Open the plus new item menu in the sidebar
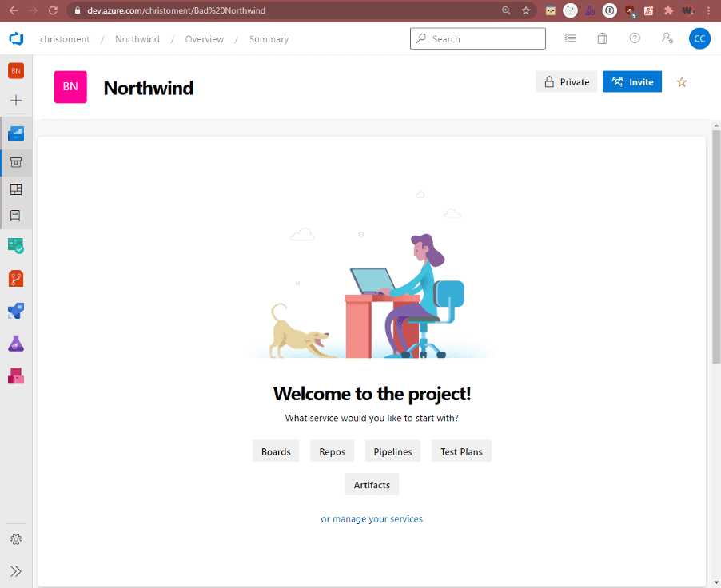 [x=16, y=101]
